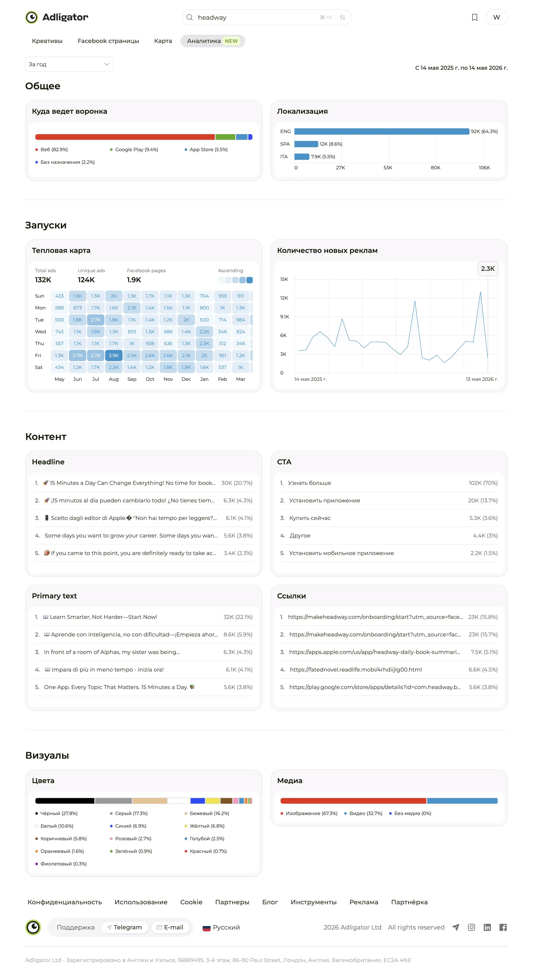Image resolution: width=533 pixels, height=980 pixels.
Task: Click the red Изображение media bar segment
Action: click(353, 801)
